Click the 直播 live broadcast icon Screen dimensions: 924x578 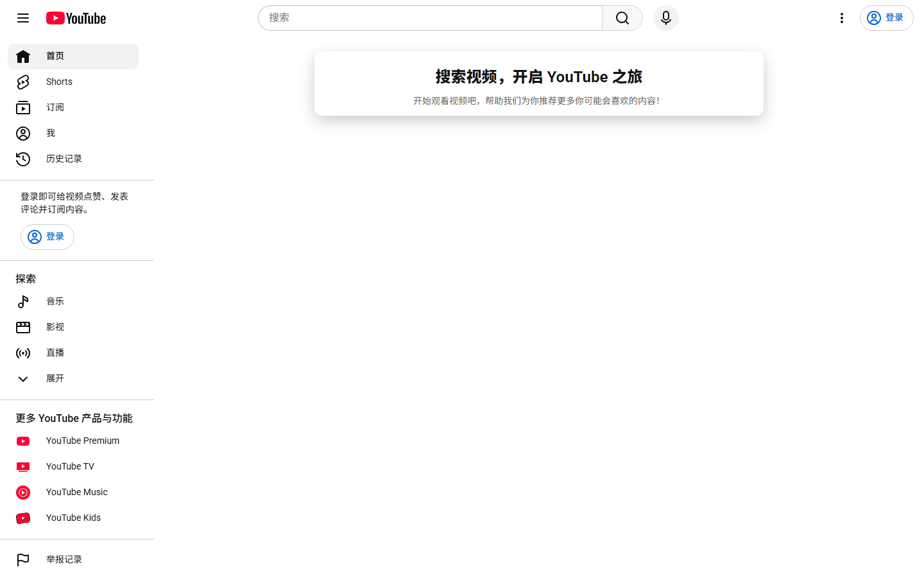pyautogui.click(x=23, y=353)
